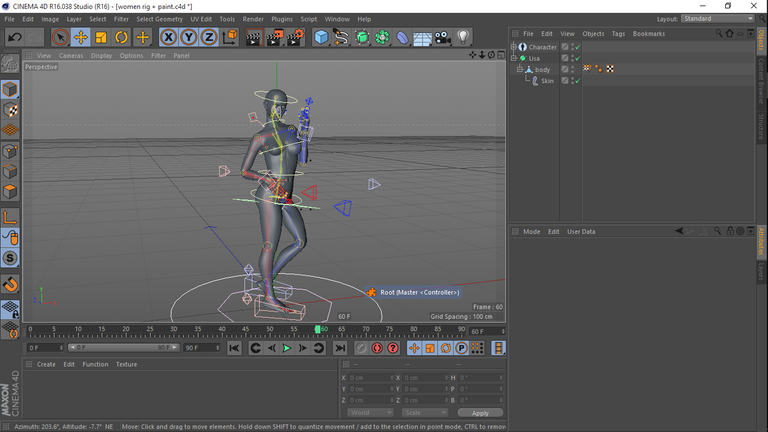Toggle Enable Snap magnet icon
This screenshot has width=768, height=432.
pyautogui.click(x=10, y=284)
